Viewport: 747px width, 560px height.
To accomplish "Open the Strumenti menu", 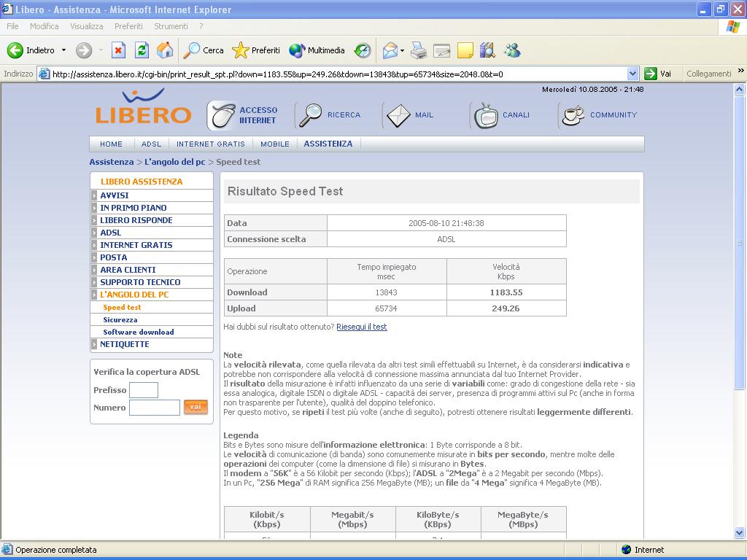I will [171, 26].
